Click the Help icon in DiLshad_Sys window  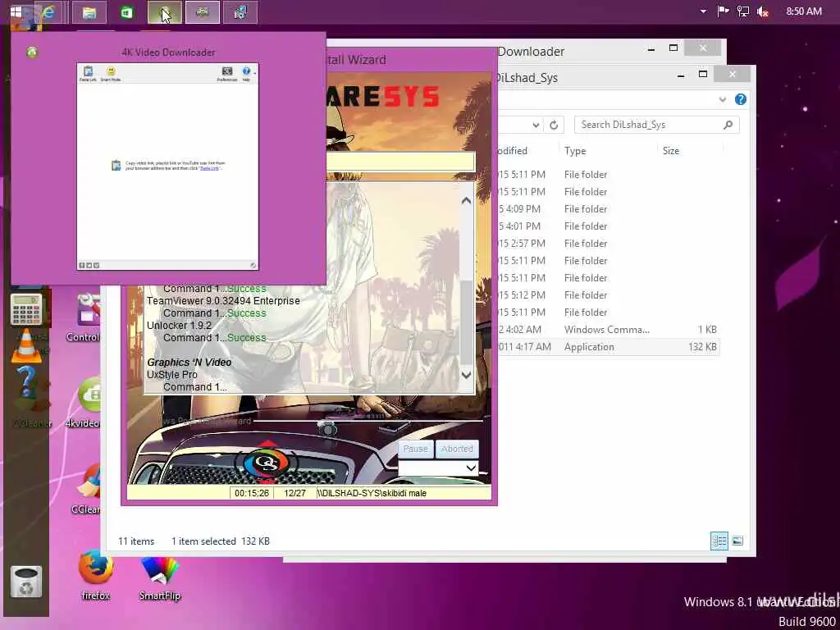pyautogui.click(x=741, y=99)
